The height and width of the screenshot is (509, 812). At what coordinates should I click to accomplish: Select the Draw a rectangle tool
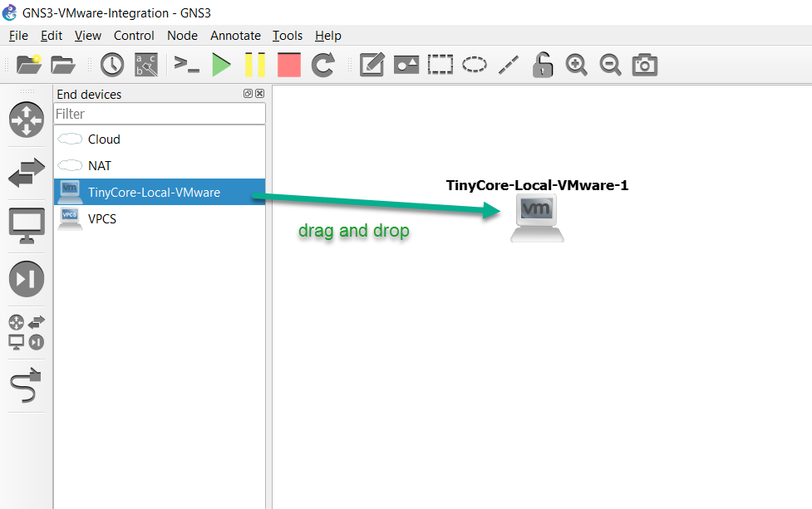click(x=440, y=65)
